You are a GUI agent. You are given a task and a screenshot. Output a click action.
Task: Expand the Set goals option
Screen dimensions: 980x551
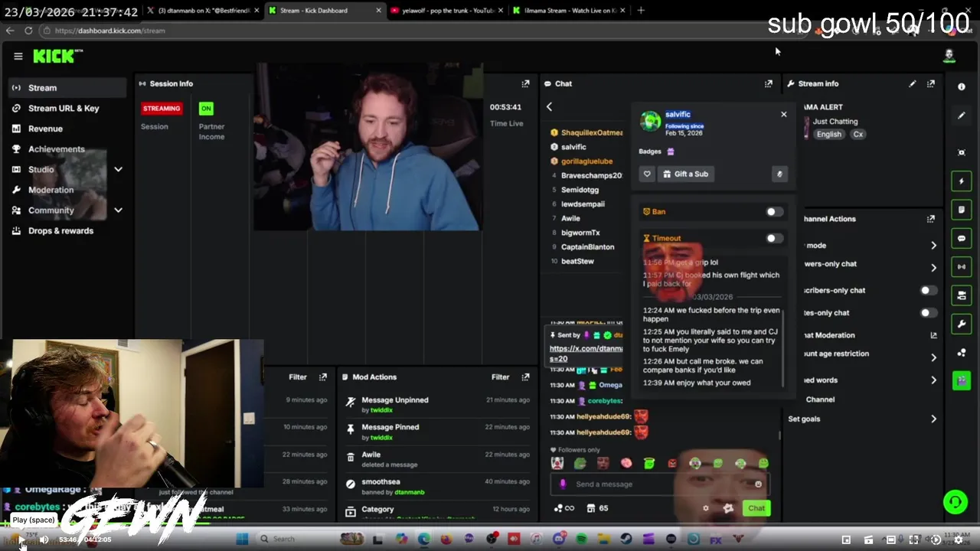pyautogui.click(x=933, y=419)
